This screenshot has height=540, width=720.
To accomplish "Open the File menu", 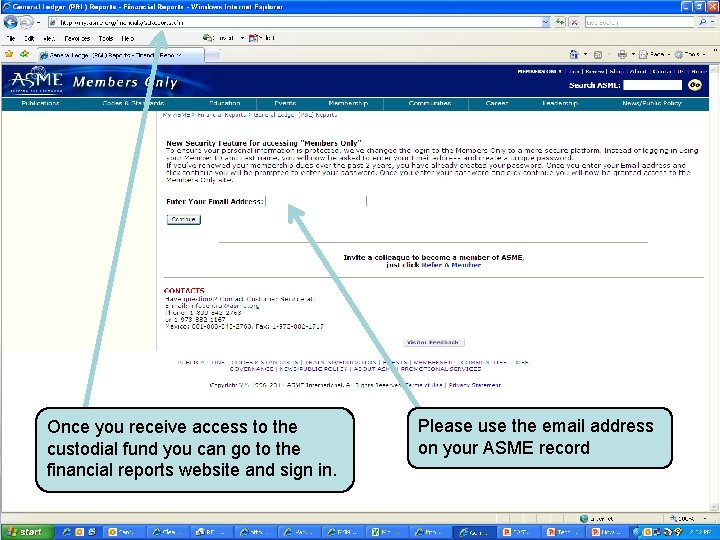I will [11, 39].
